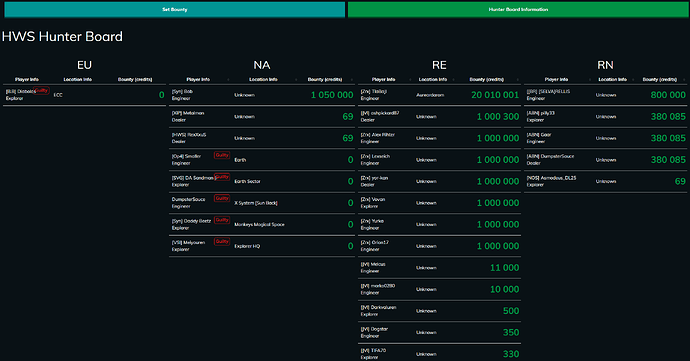This screenshot has width=690, height=361.
Task: Click the 69 bounty on the RexXxuS row
Action: tap(348, 138)
